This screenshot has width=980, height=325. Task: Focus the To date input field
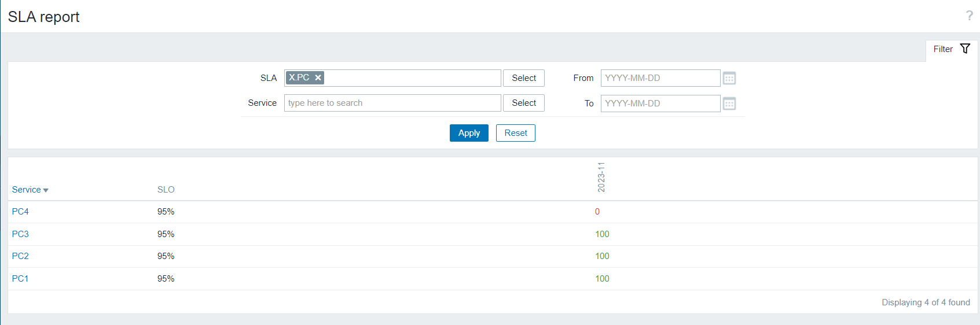point(660,104)
